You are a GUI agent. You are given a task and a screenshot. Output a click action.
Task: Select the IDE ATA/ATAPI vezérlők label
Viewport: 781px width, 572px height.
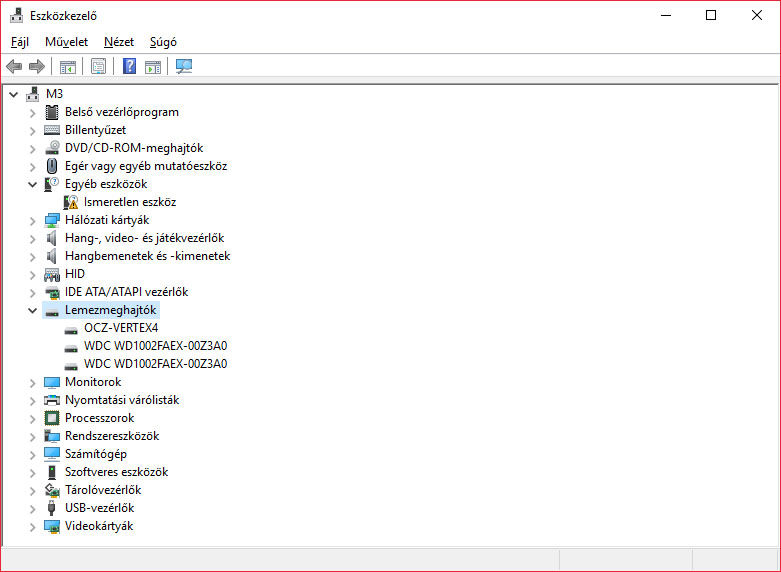tap(127, 292)
